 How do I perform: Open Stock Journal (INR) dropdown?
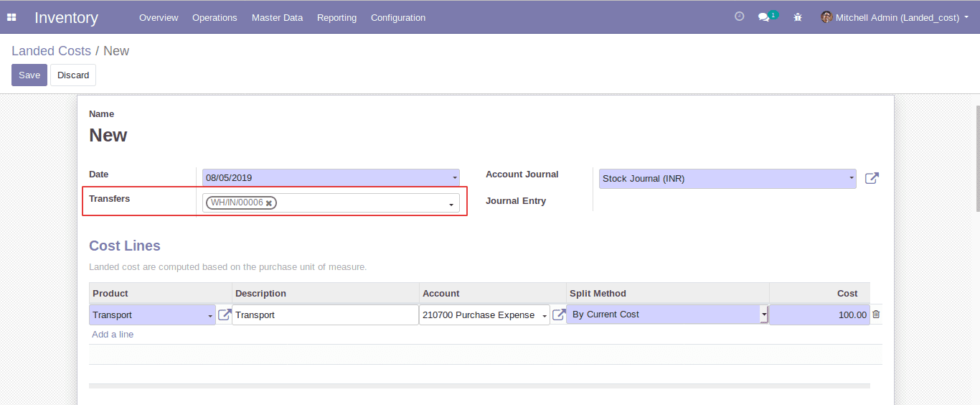(852, 177)
